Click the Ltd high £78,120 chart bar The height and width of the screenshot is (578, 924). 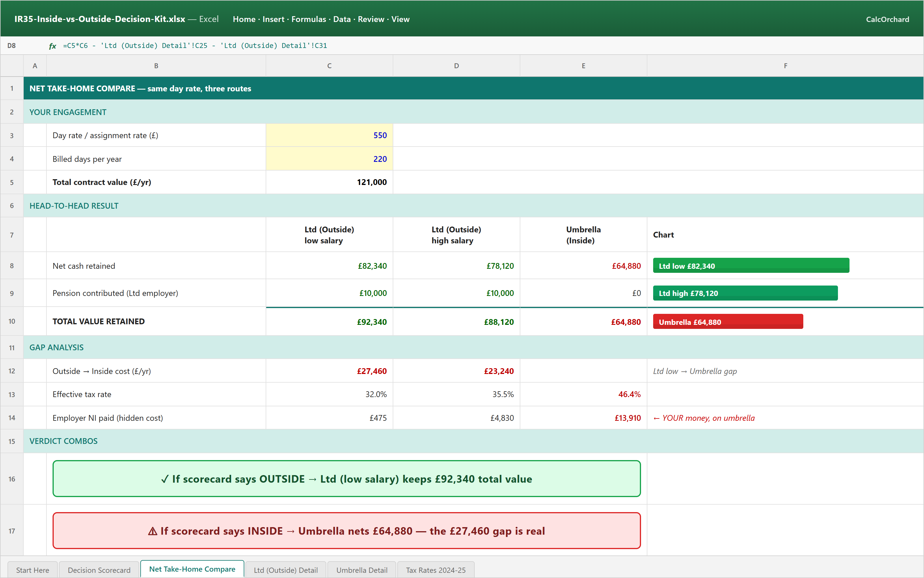(745, 293)
